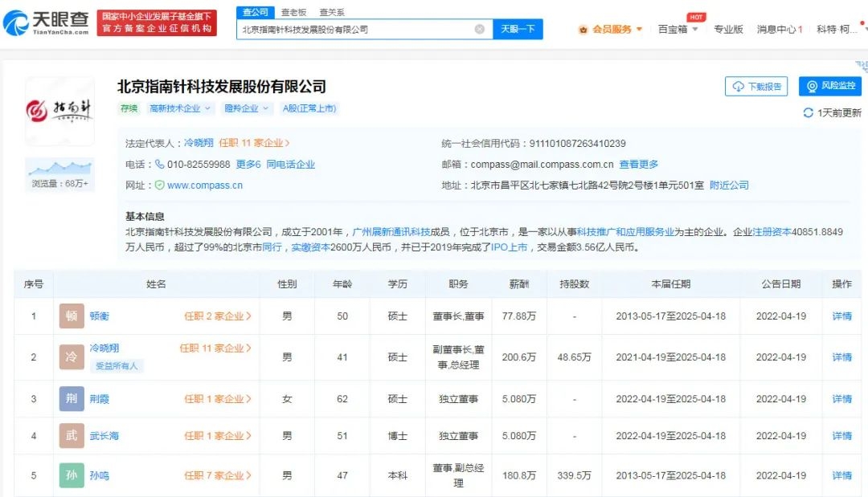Open 消息中心 message center
This screenshot has width=868, height=497.
[x=780, y=29]
